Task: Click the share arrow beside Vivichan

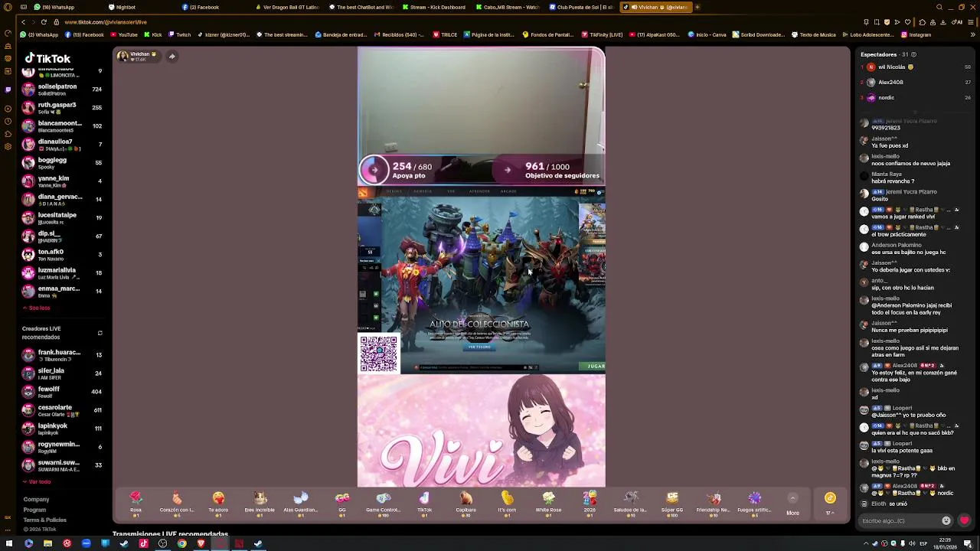Action: point(172,56)
